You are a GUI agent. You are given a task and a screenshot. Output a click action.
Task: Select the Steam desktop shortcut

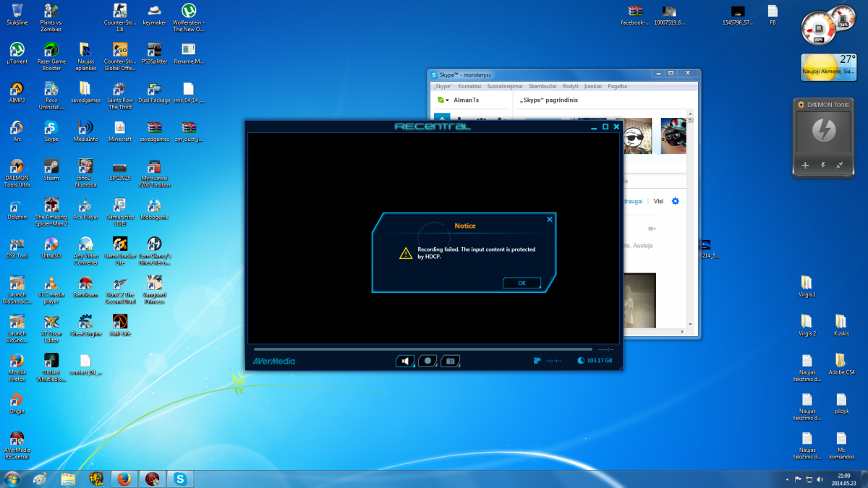(x=51, y=170)
